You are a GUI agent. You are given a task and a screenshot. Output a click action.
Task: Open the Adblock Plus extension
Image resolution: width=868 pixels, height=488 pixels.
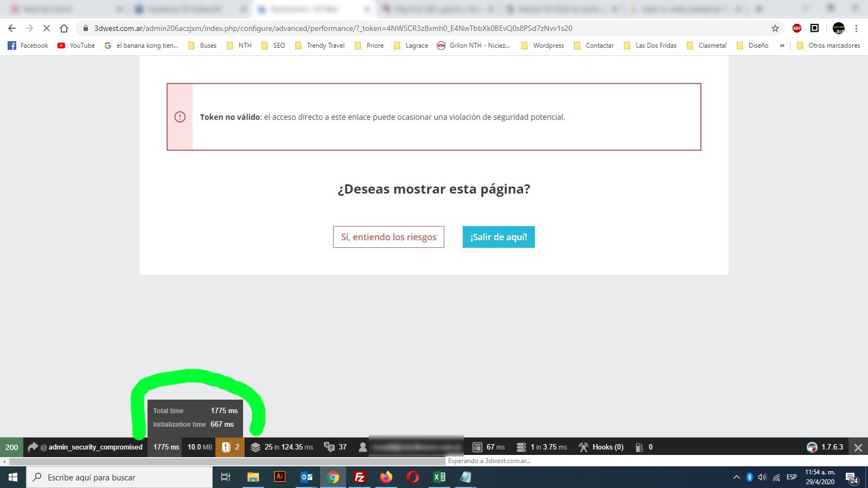click(x=797, y=28)
